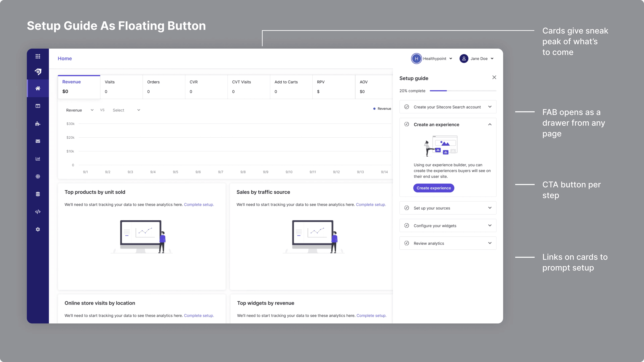This screenshot has width=644, height=362.
Task: Click the 'VS' label between dropdowns
Action: (x=102, y=110)
